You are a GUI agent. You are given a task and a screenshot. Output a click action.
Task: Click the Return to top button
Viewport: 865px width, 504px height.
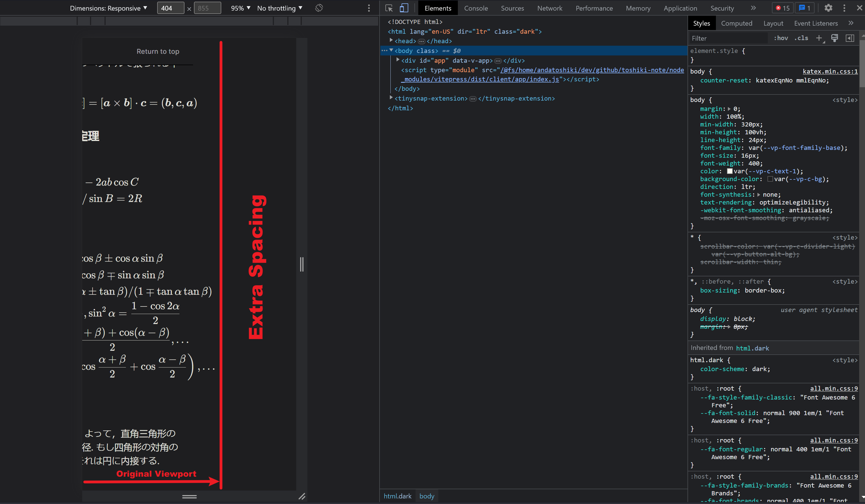[x=158, y=51]
